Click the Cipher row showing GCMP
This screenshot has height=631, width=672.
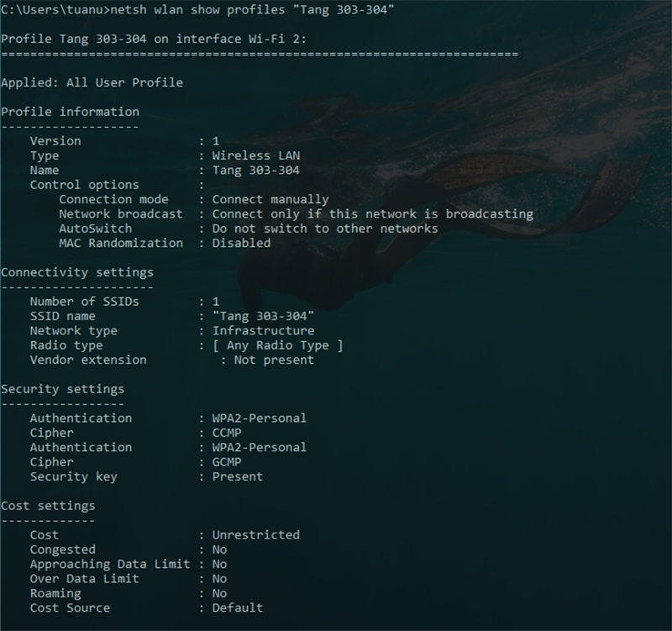coord(136,462)
